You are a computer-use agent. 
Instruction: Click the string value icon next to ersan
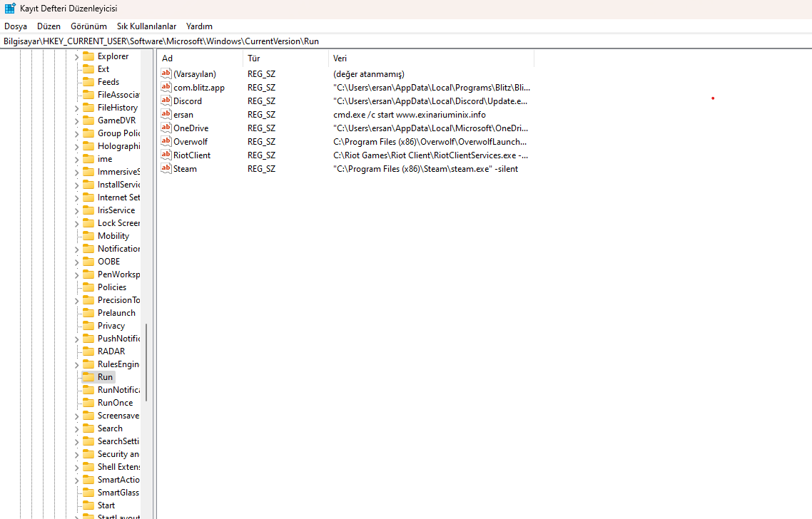[x=166, y=114]
